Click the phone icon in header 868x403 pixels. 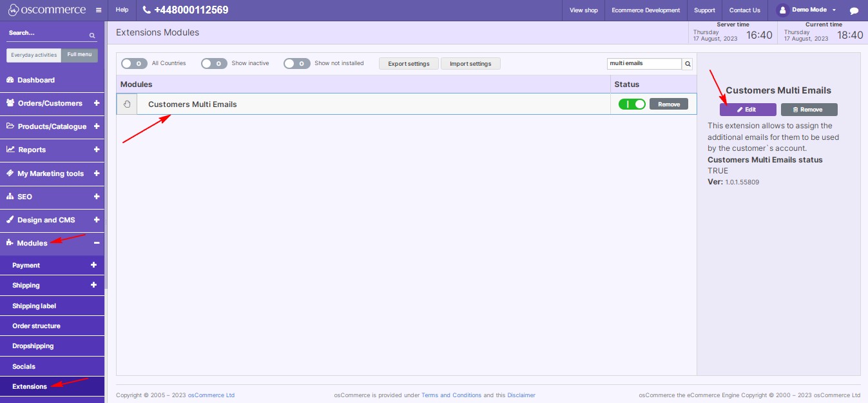pos(146,10)
